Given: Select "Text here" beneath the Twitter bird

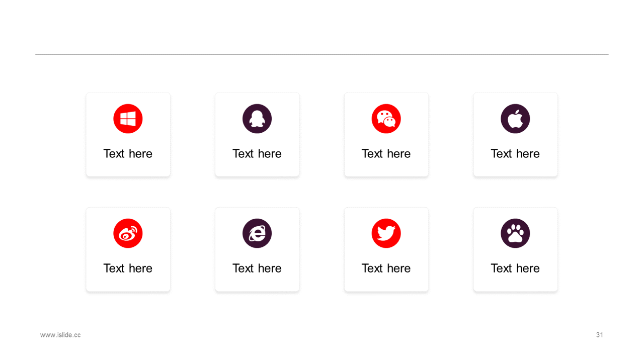Looking at the screenshot, I should (386, 268).
